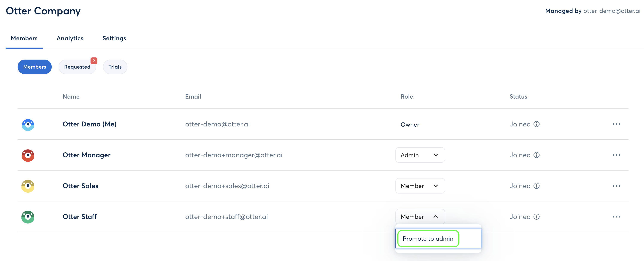Click Managed by otter-demo@otter.ai in header

click(x=593, y=11)
